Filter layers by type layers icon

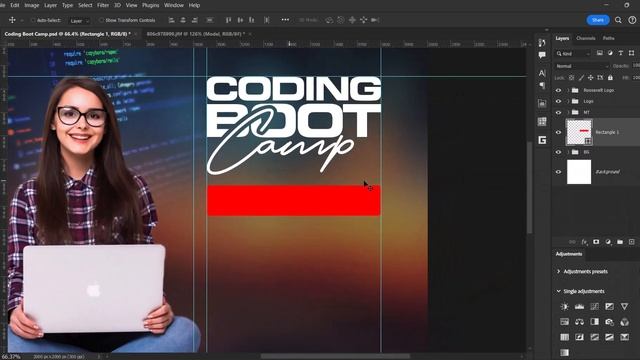621,53
